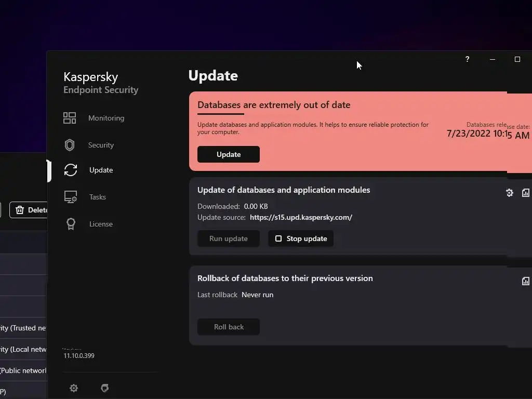532x399 pixels.
Task: Click the Run update button
Action: (x=229, y=238)
